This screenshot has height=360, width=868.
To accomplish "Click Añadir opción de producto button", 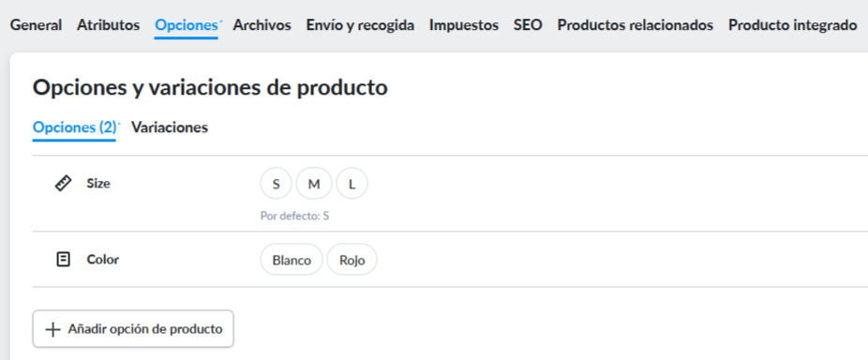I will (x=133, y=329).
